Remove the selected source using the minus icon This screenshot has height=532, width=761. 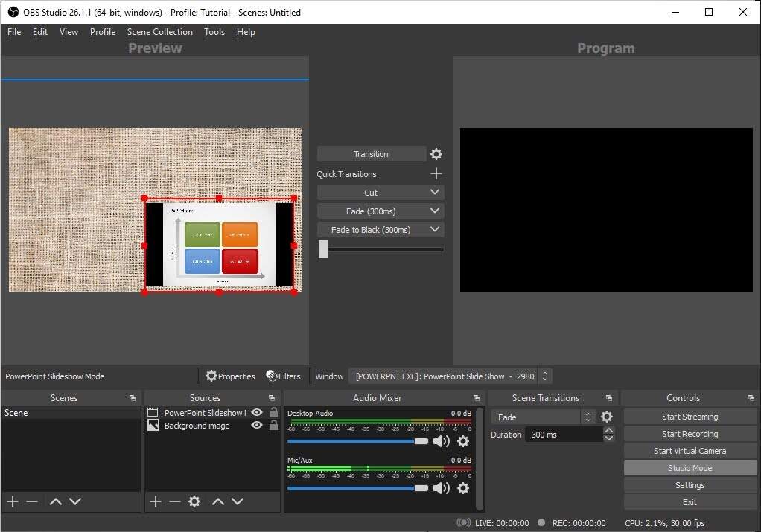pyautogui.click(x=173, y=501)
